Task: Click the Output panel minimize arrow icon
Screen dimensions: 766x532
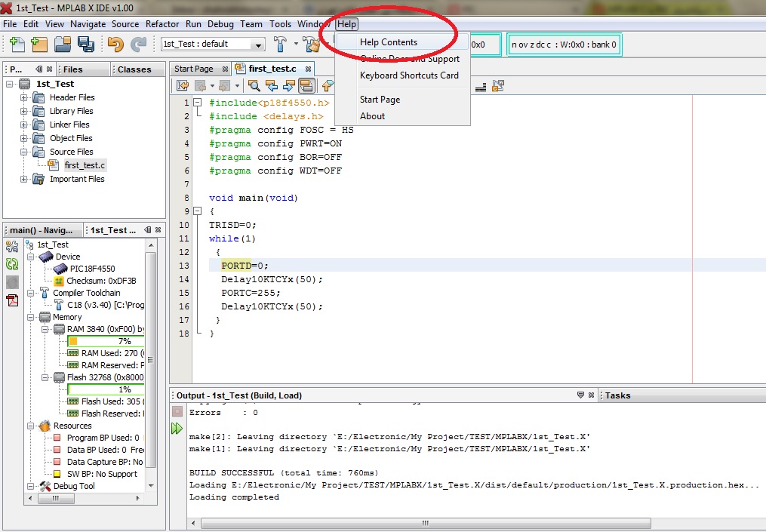Action: [x=580, y=395]
